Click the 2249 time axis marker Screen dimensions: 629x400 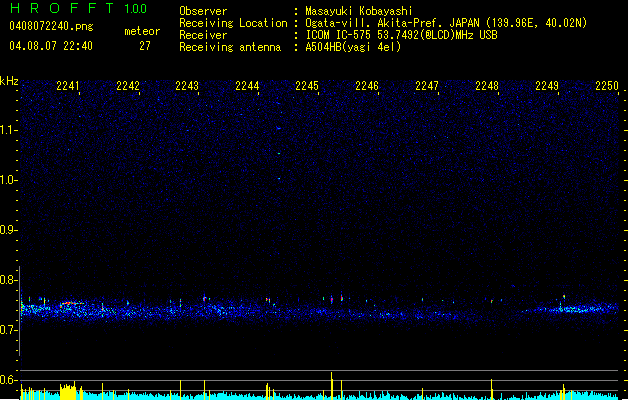tap(547, 86)
